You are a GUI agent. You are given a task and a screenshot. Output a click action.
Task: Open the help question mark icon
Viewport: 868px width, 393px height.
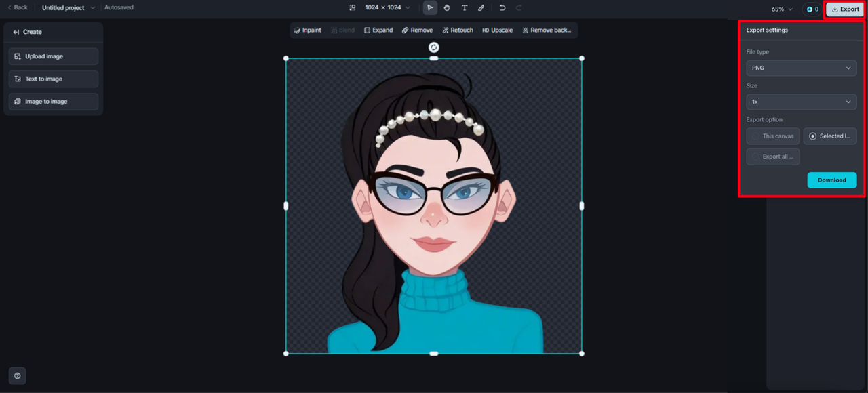coord(18,375)
